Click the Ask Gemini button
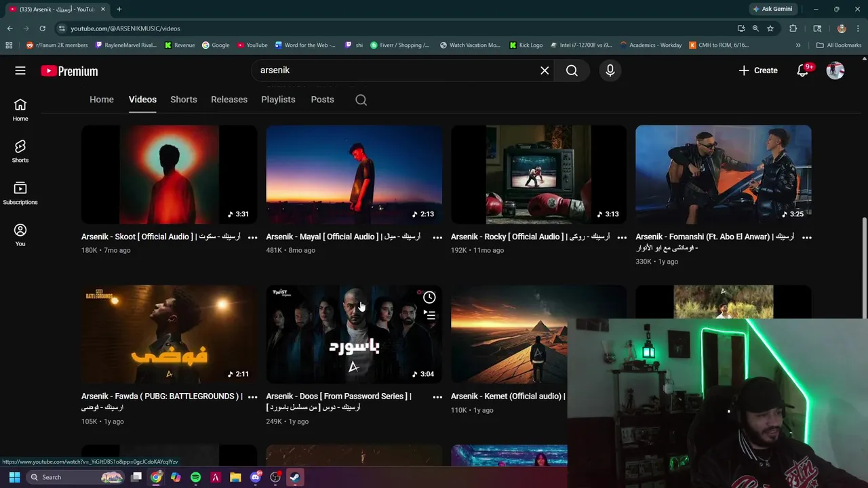The width and height of the screenshot is (868, 488). pos(772,9)
